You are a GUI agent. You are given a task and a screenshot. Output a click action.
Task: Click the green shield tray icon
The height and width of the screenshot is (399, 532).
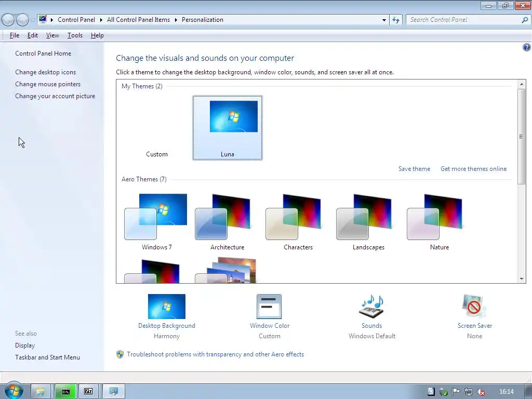coord(444,392)
